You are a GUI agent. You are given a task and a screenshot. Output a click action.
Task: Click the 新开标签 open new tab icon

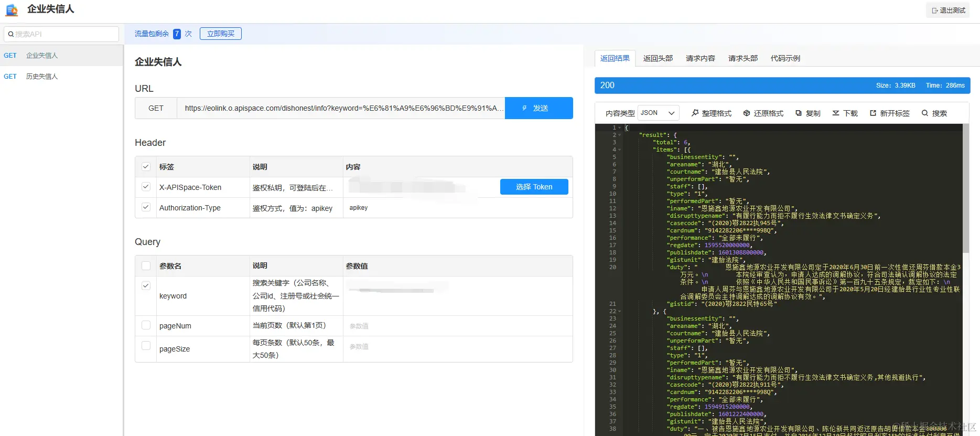(873, 113)
